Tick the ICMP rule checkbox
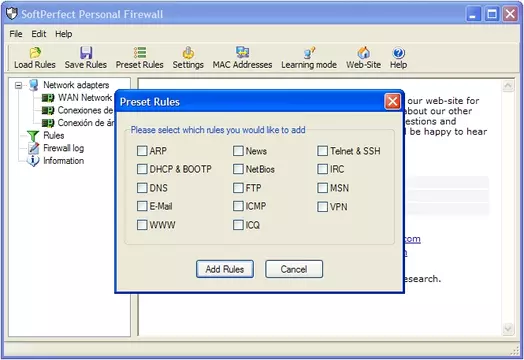This screenshot has height=360, width=524. (238, 206)
